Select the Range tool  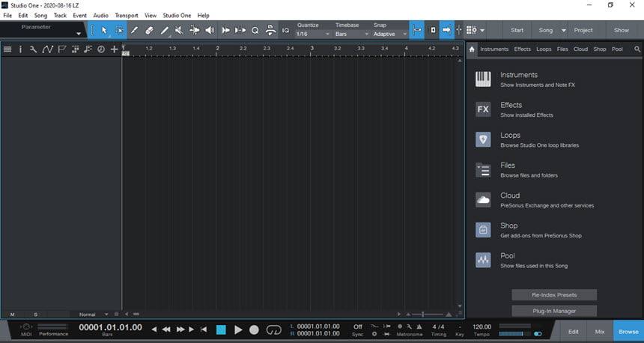tap(120, 30)
